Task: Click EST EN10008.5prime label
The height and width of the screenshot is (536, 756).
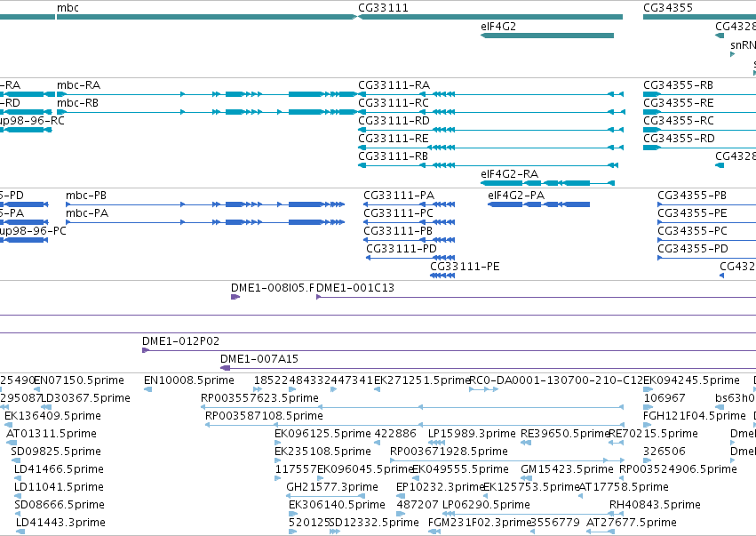Action: point(189,380)
